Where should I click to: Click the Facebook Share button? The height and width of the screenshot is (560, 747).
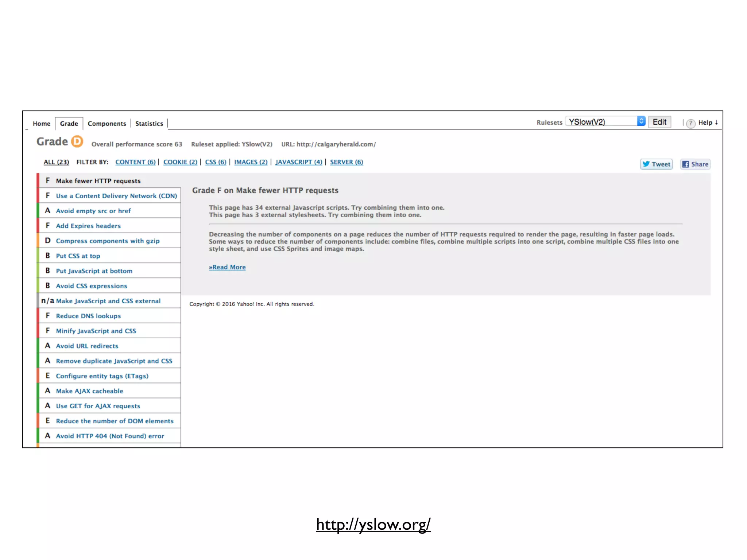tap(695, 164)
